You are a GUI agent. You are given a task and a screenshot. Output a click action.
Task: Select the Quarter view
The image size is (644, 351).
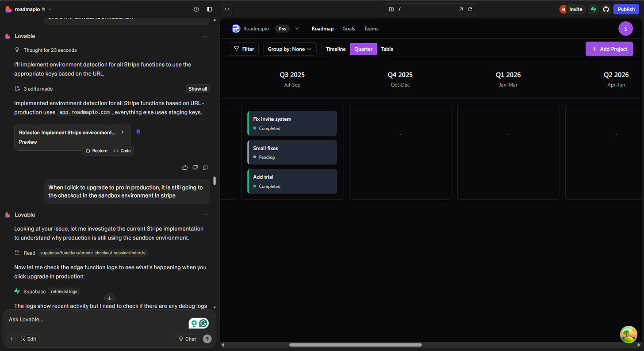363,49
